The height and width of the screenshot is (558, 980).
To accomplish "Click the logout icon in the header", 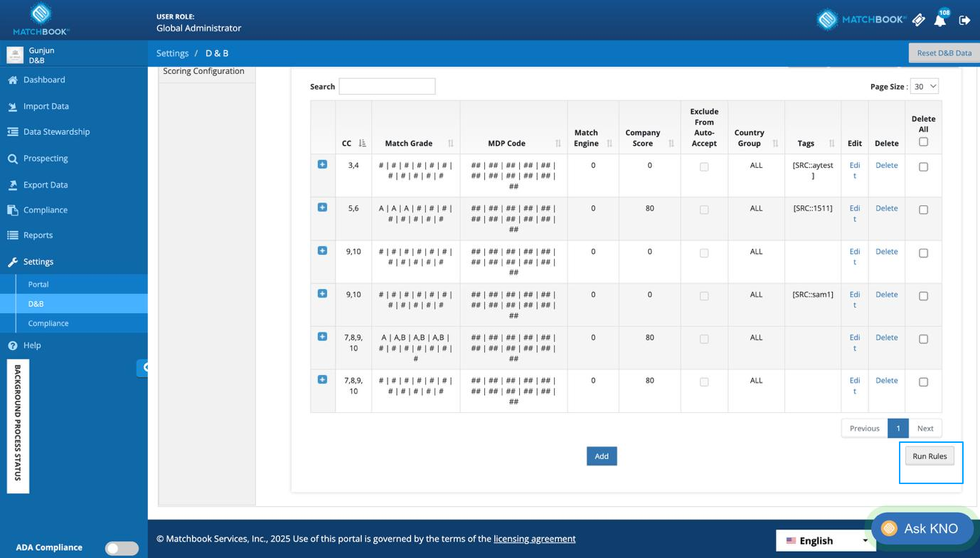I will [x=964, y=20].
